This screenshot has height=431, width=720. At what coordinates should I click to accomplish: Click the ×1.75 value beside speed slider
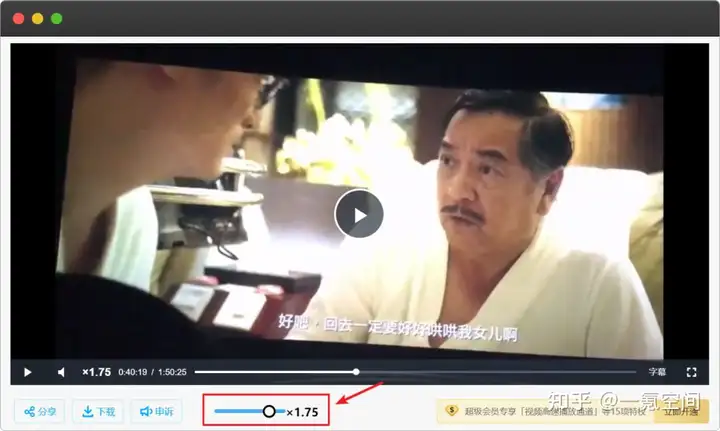(302, 412)
